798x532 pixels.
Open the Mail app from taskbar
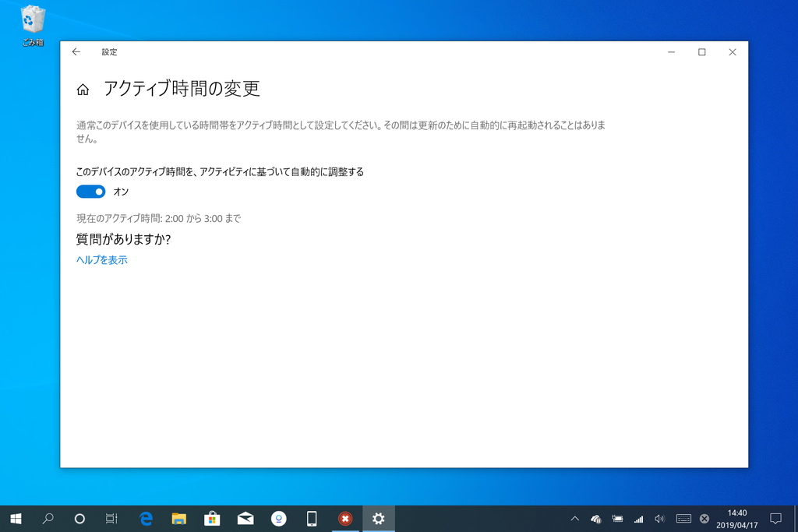[x=245, y=518]
